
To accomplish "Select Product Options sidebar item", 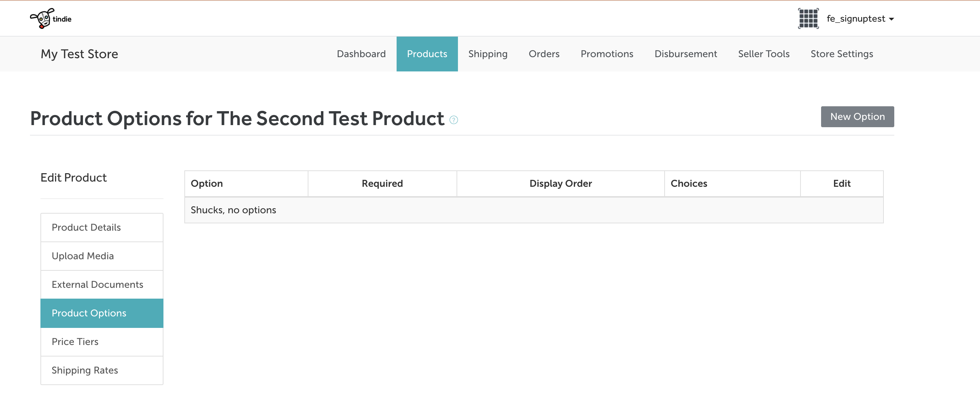I will (101, 313).
